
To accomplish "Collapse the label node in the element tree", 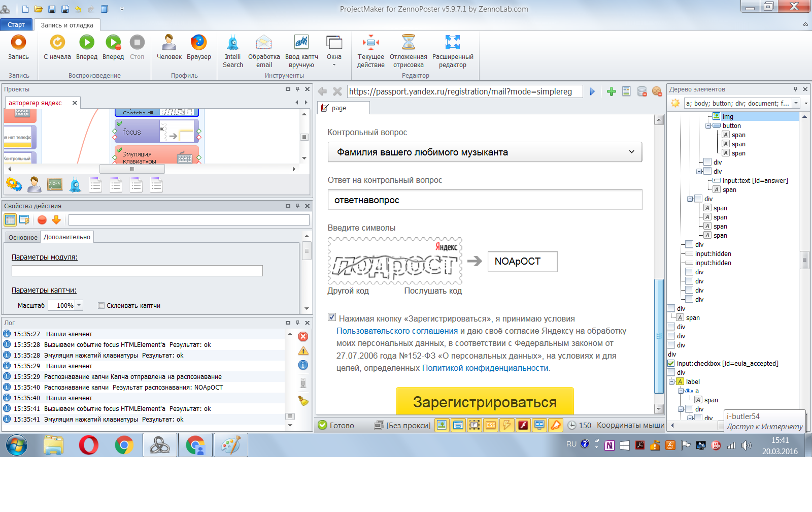I will pos(672,382).
